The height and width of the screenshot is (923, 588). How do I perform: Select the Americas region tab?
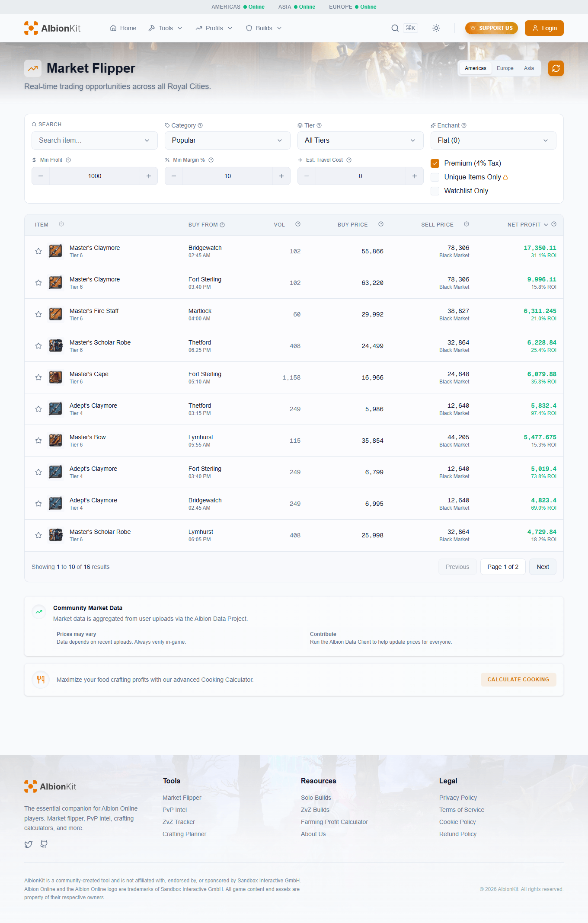click(476, 68)
